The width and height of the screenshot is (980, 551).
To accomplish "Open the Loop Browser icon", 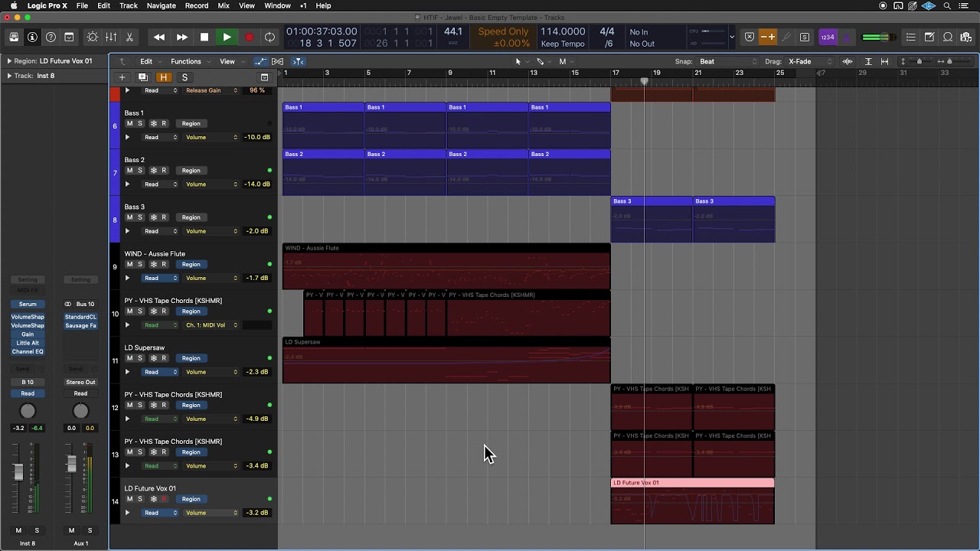I will [x=948, y=37].
